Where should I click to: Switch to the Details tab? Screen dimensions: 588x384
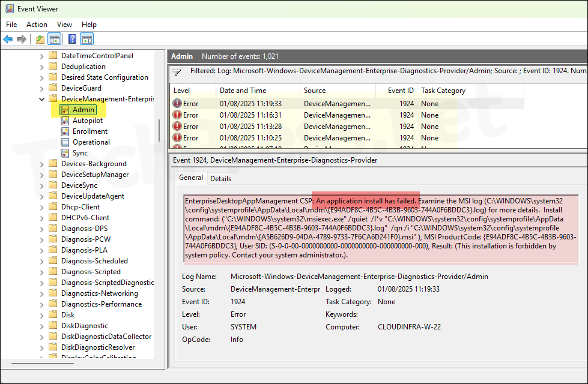pyautogui.click(x=220, y=179)
